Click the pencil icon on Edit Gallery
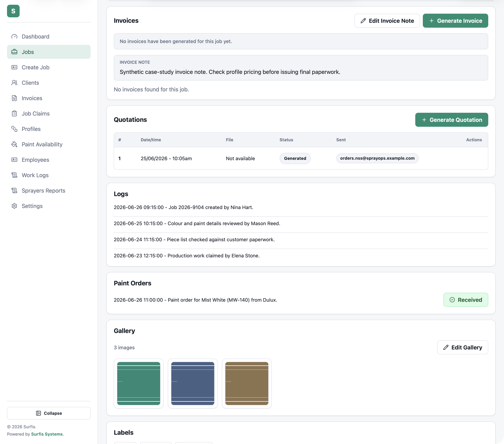Viewport: 504px width, 444px height. 446,348
